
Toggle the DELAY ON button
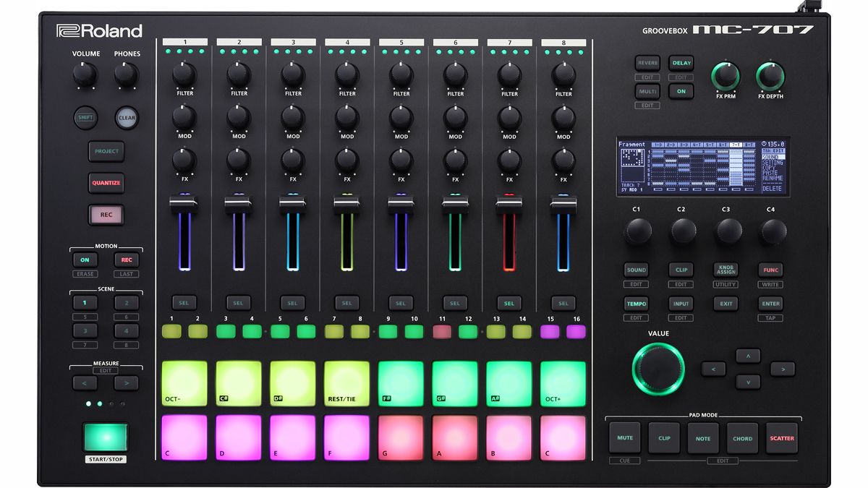[680, 91]
